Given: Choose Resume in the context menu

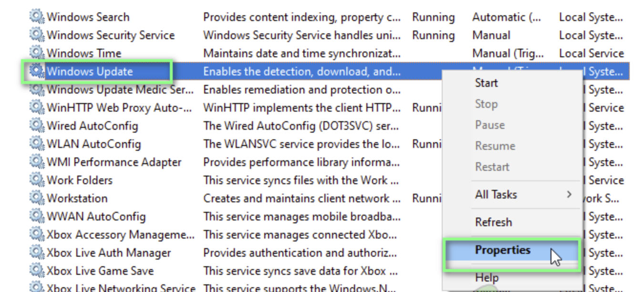Looking at the screenshot, I should point(495,146).
